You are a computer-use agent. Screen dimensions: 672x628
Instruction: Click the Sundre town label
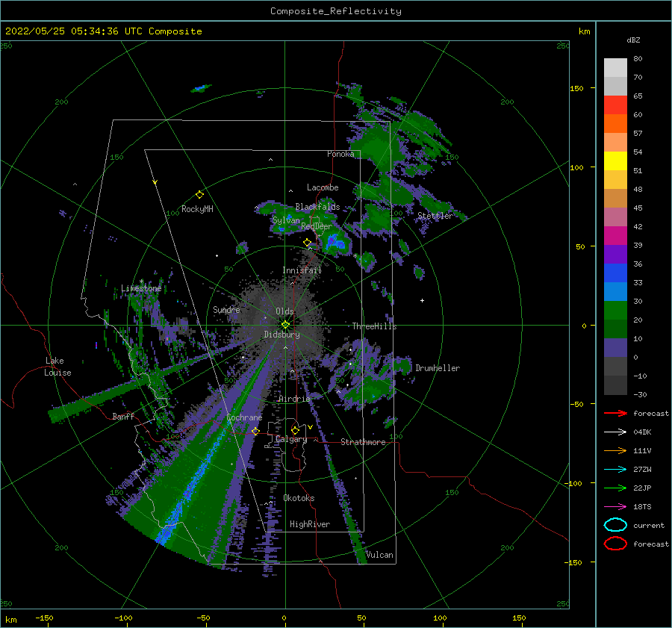click(x=227, y=310)
